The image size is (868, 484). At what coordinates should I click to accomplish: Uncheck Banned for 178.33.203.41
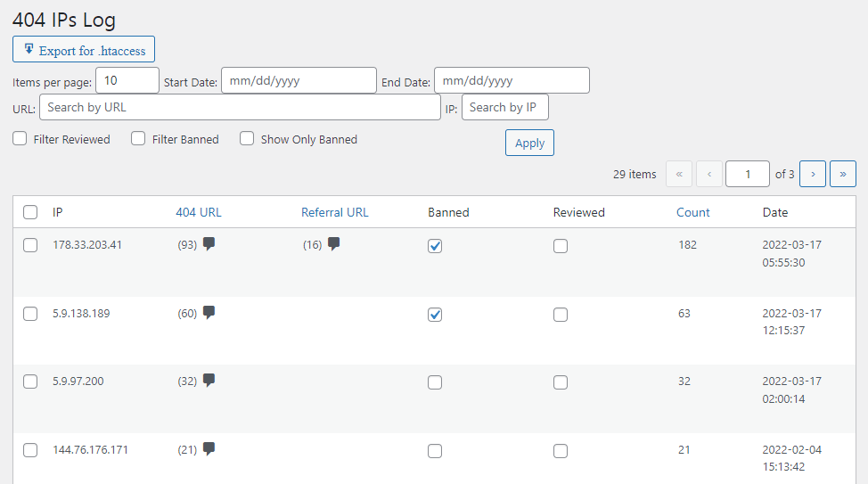click(x=435, y=246)
